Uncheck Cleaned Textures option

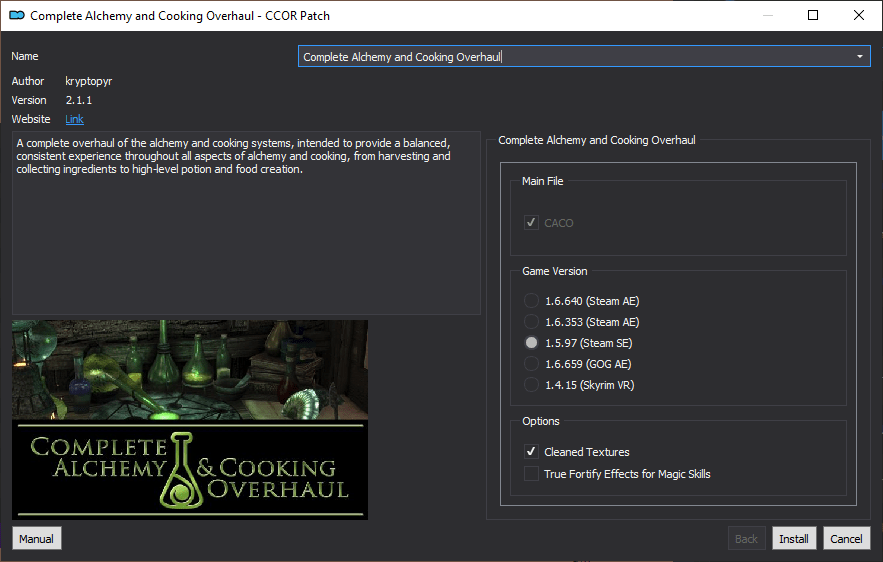pyautogui.click(x=531, y=452)
